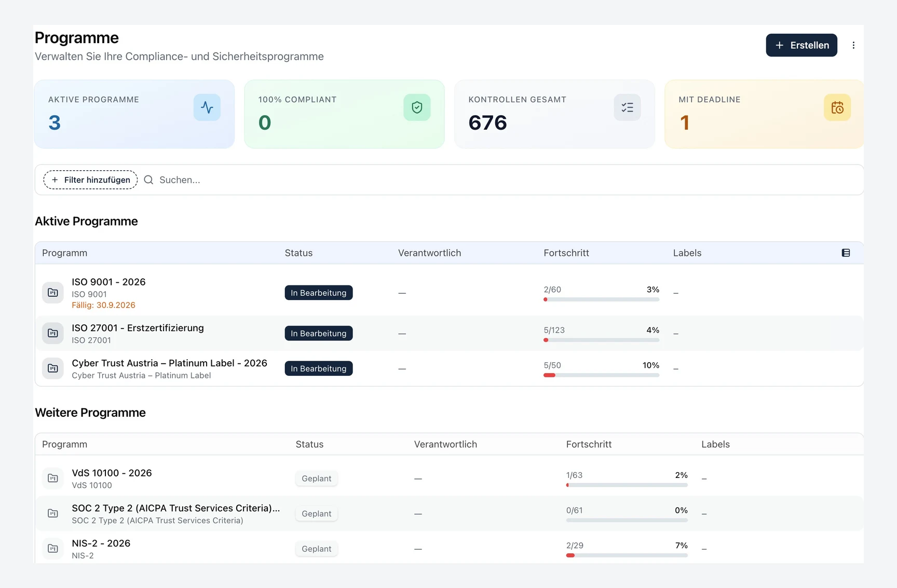Viewport: 897px width, 588px height.
Task: Click ISO 27001 framework subtitle text
Action: (91, 340)
